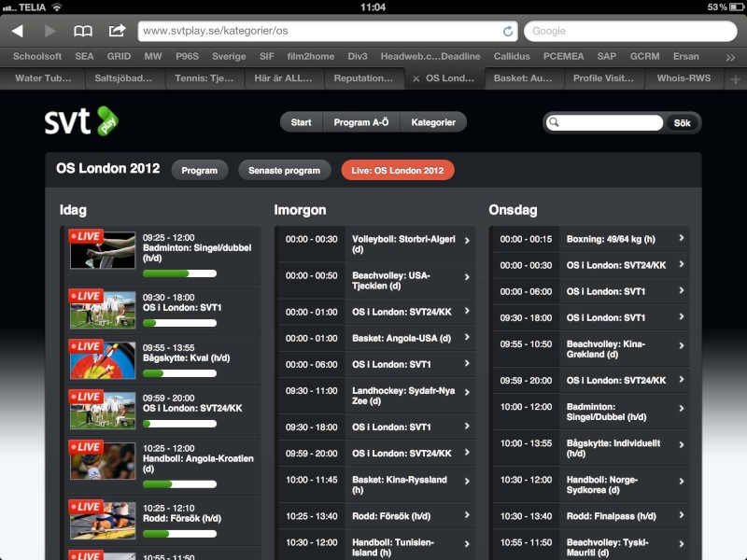
Task: Close the OS Lond... tab with its X
Action: click(416, 78)
